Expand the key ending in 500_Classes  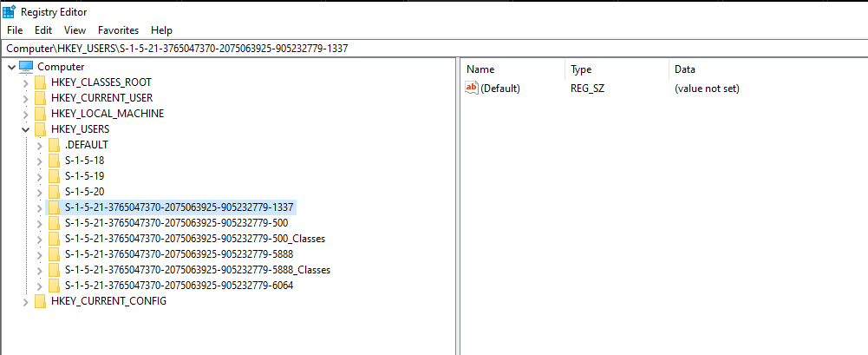click(39, 240)
